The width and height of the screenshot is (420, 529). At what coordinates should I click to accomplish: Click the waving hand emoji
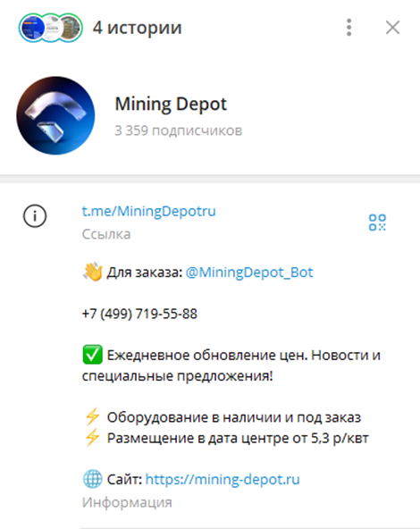click(92, 272)
